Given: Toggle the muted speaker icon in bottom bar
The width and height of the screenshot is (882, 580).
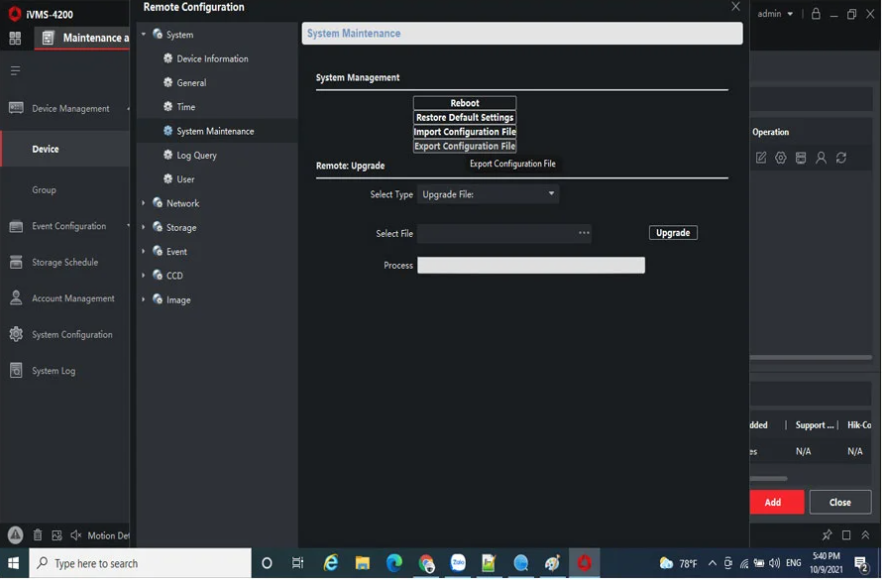Looking at the screenshot, I should tap(75, 536).
